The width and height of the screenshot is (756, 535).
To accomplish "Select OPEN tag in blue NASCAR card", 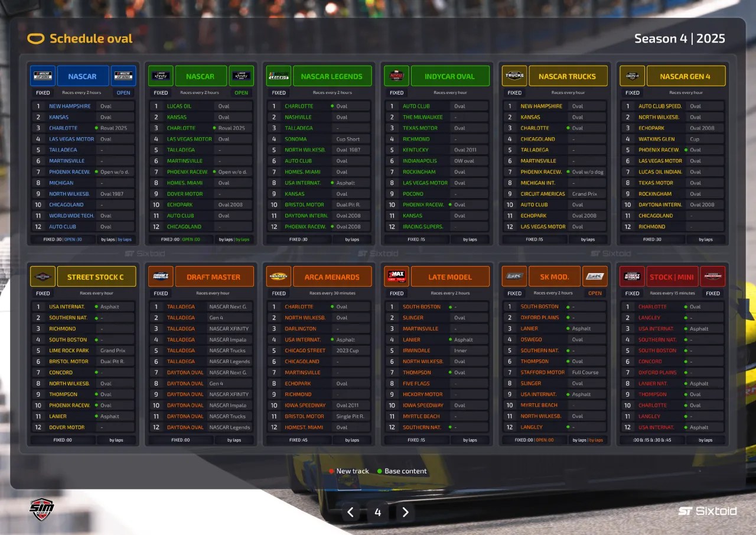I will [x=123, y=93].
